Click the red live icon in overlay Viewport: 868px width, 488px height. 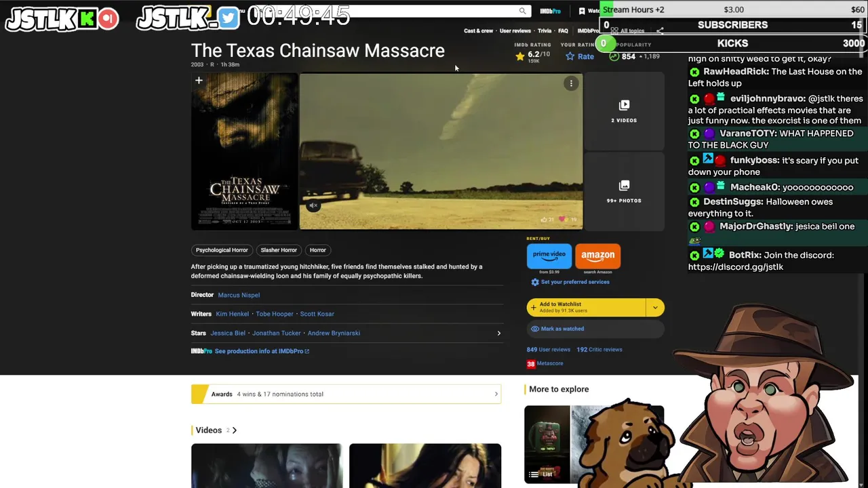pyautogui.click(x=108, y=19)
